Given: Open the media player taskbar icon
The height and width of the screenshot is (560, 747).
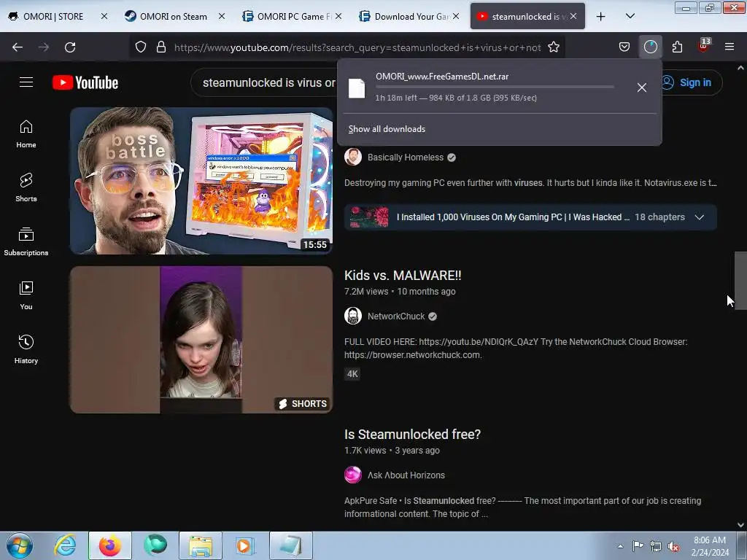Looking at the screenshot, I should [x=245, y=545].
